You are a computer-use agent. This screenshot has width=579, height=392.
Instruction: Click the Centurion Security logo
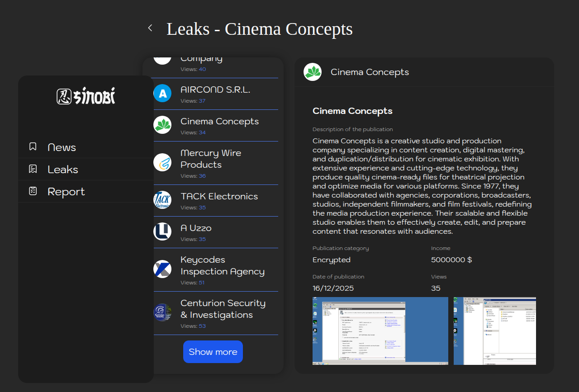[162, 312]
